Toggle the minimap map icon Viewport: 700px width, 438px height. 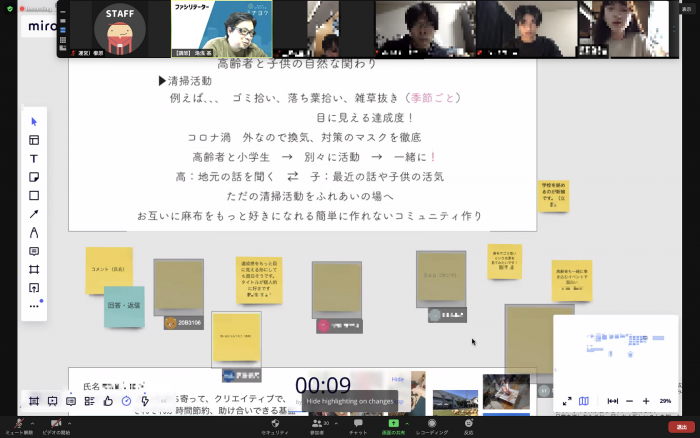[x=583, y=401]
